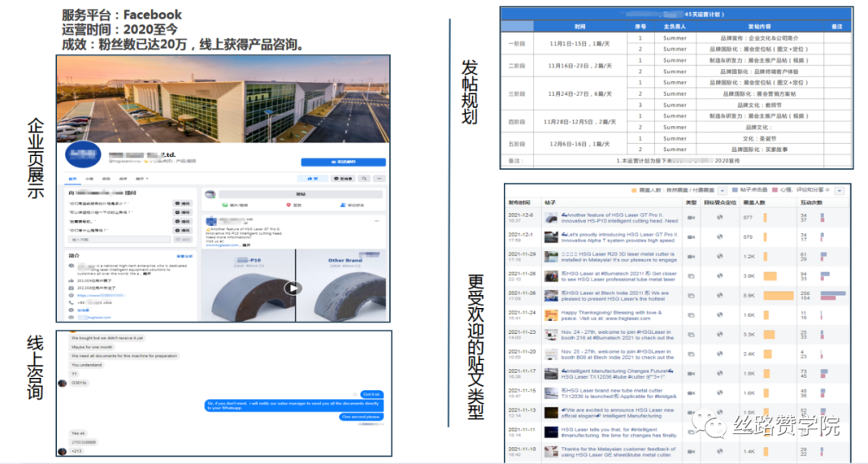868x464 pixels.
Task: Click the 发布时间 column header
Action: click(x=519, y=203)
